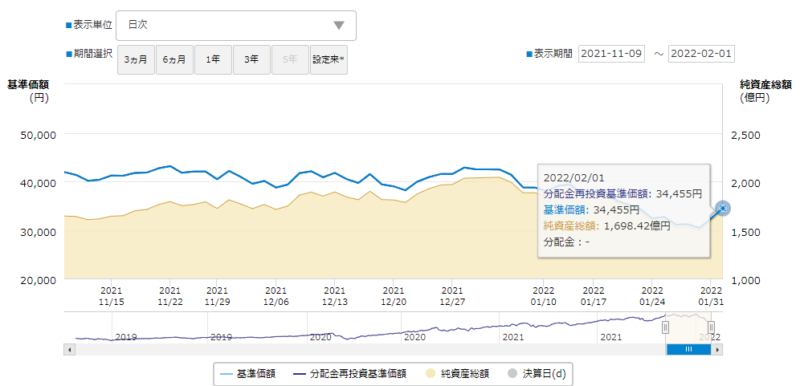
Task: Select the 設定来* period button
Action: click(x=329, y=60)
